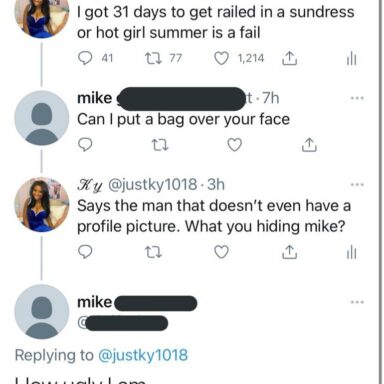
Task: Retweet mike's bag over face tweet
Action: [x=160, y=145]
